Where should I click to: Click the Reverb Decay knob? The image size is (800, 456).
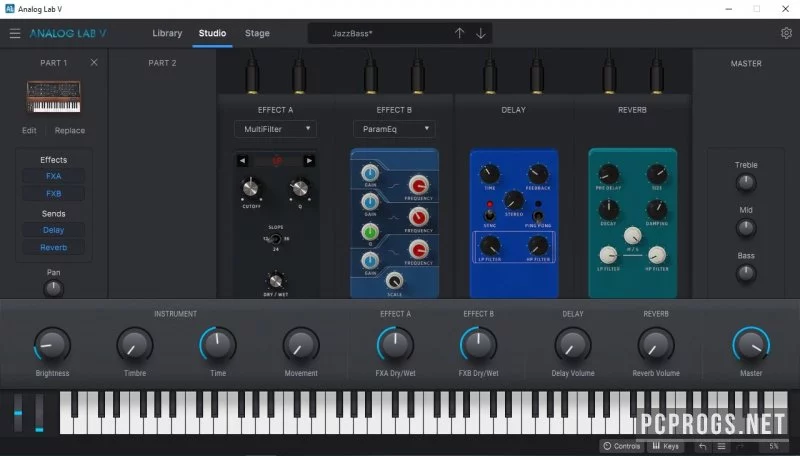click(x=608, y=210)
